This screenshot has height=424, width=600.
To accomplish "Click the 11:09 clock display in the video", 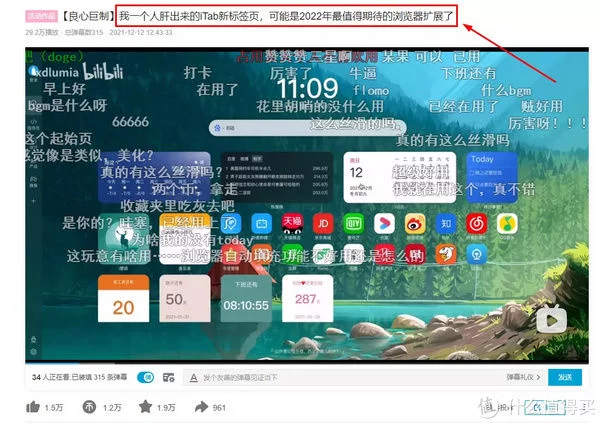I will 308,88.
